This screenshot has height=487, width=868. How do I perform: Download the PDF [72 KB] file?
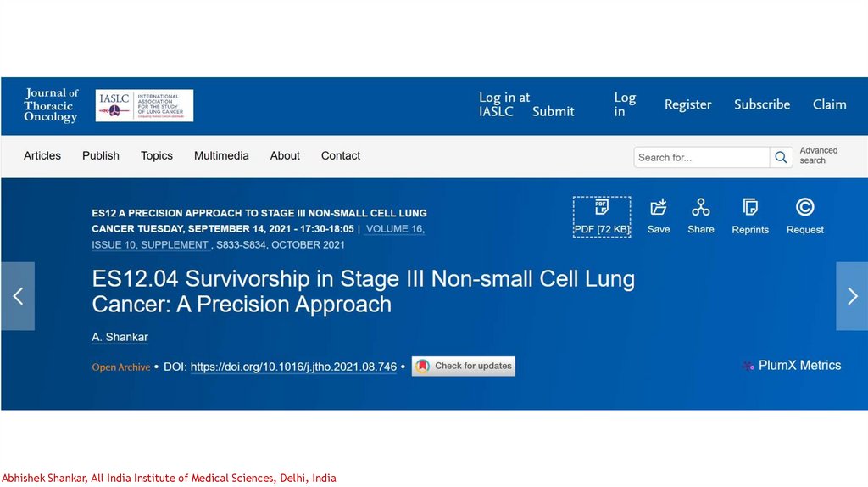[602, 216]
